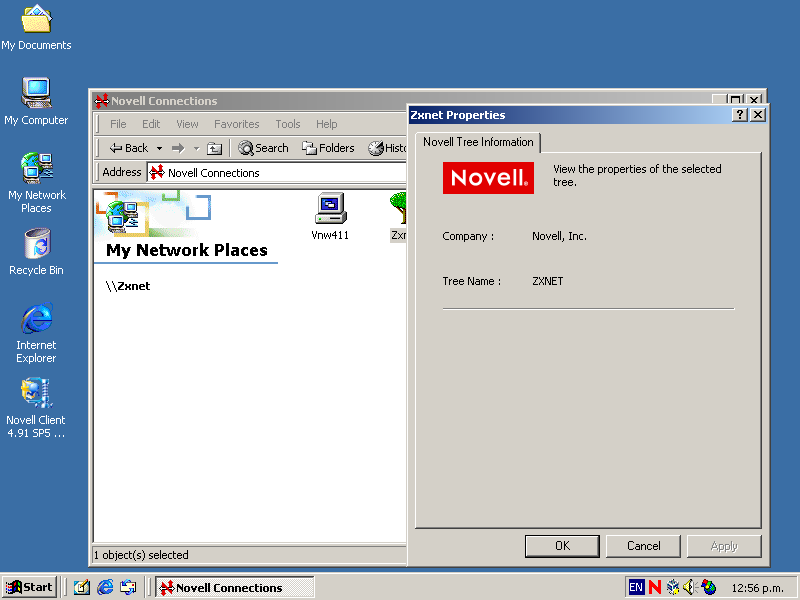This screenshot has height=600, width=800.
Task: Select the Zxnet tree icon in Novell Connections
Action: tap(398, 216)
